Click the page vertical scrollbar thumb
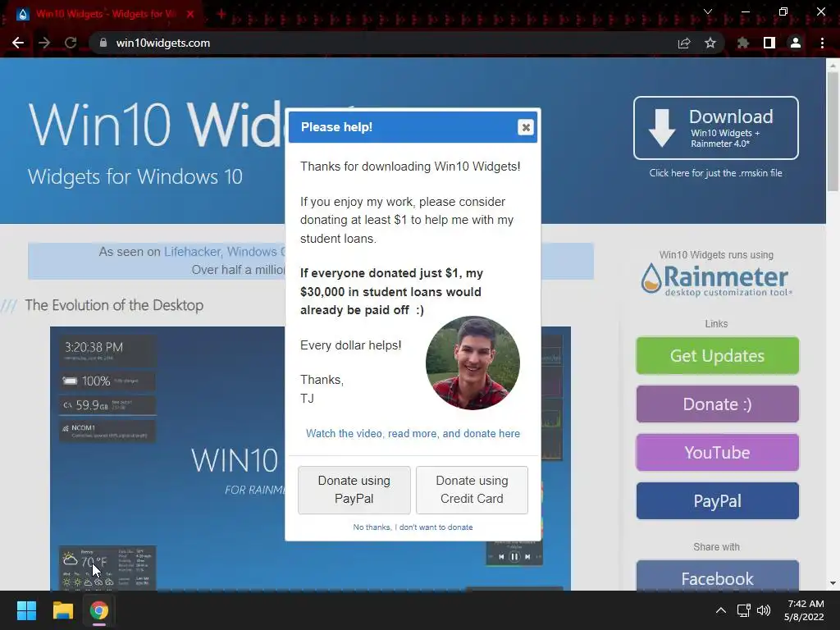840x630 pixels. click(833, 131)
